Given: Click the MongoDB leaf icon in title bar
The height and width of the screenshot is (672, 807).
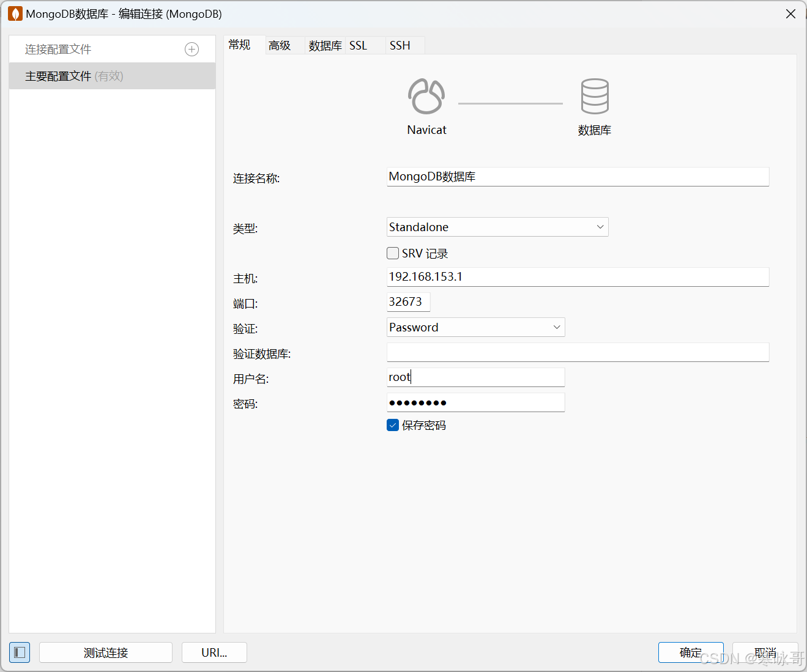Looking at the screenshot, I should [15, 13].
